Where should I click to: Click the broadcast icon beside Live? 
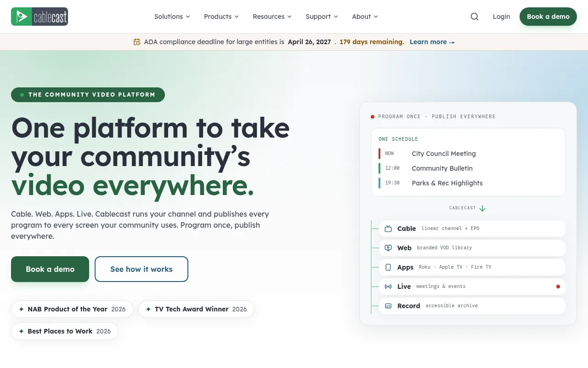tap(388, 287)
